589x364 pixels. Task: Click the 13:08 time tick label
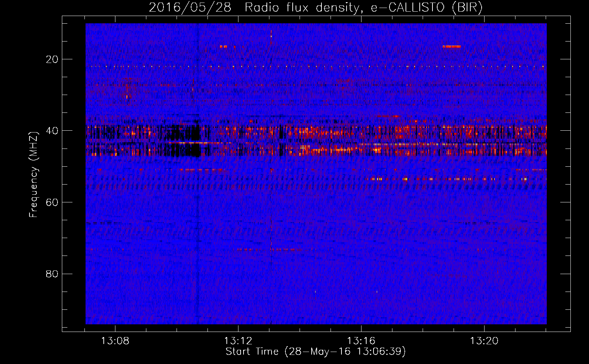(x=115, y=341)
